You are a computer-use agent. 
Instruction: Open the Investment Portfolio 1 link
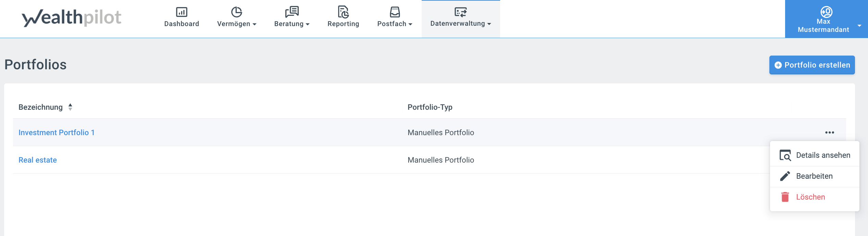tap(57, 132)
